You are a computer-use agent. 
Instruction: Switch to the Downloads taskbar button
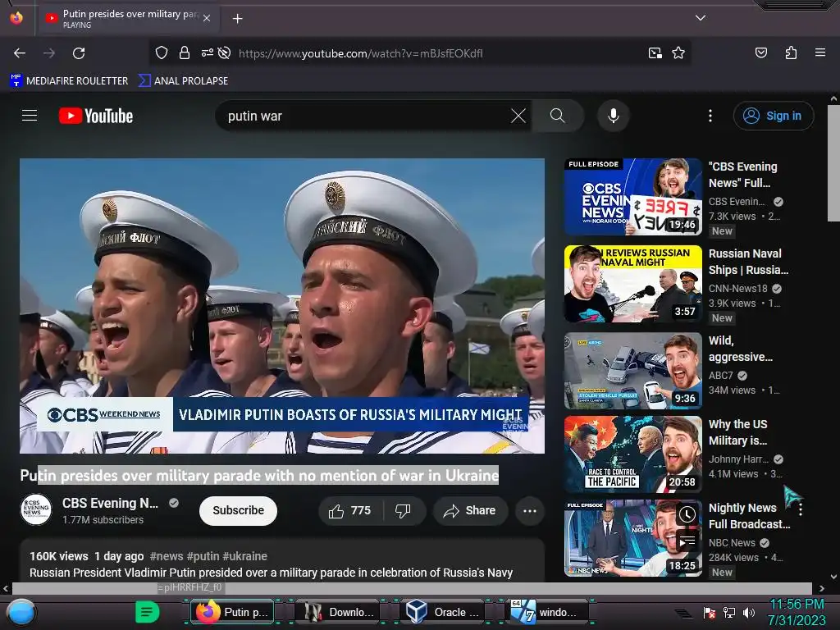point(337,612)
